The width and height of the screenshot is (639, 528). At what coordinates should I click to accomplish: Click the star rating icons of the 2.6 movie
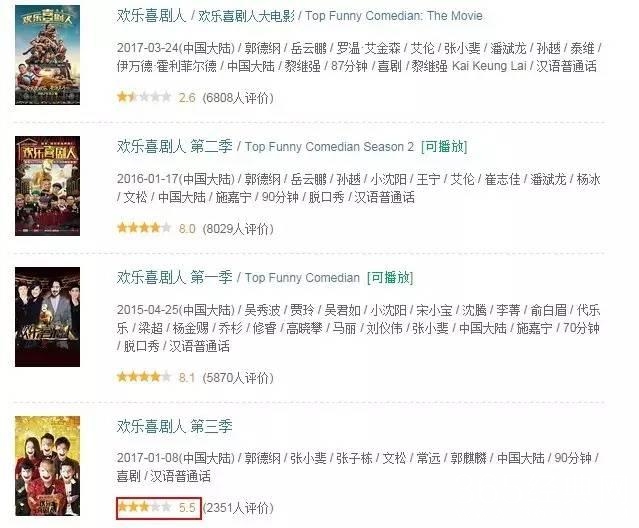click(x=144, y=97)
